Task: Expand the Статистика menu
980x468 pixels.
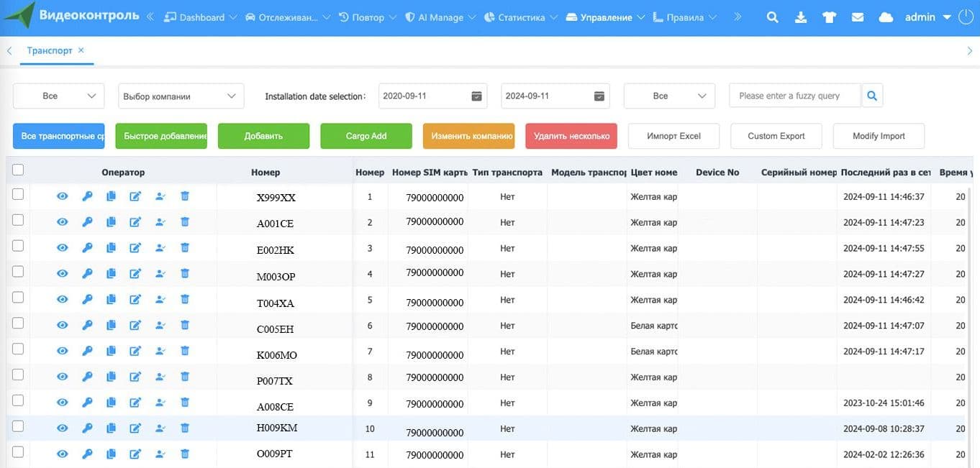Action: click(521, 17)
